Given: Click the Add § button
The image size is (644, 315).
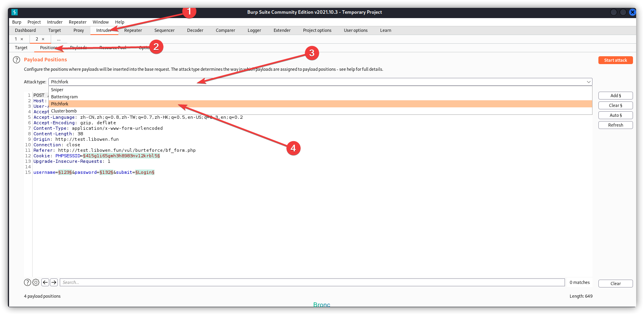Looking at the screenshot, I should coord(616,96).
